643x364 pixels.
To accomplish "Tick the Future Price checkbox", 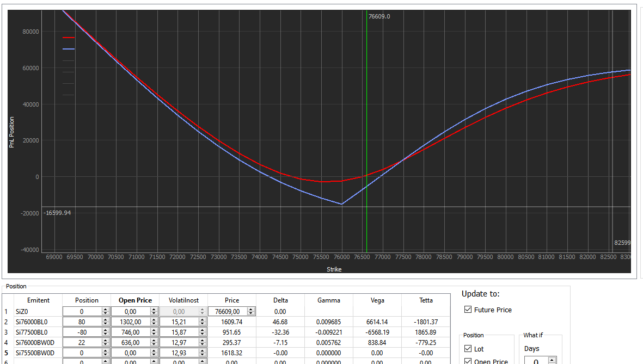I will [x=468, y=310].
